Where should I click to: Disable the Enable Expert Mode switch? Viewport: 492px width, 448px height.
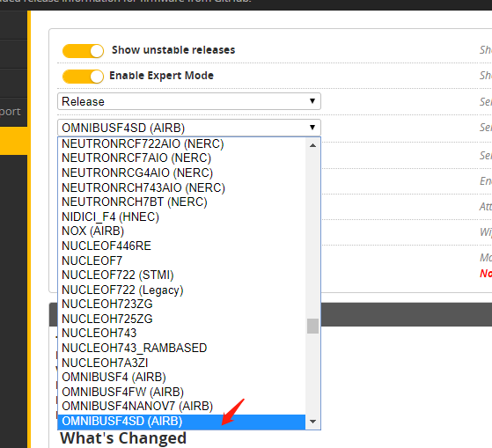83,77
